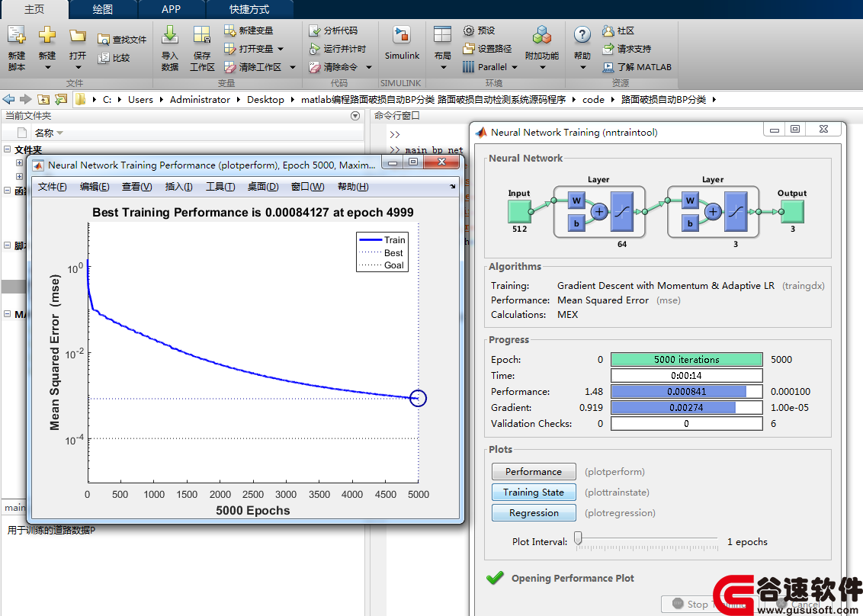Click the Layout (布局) icon
The image size is (863, 616).
442,35
